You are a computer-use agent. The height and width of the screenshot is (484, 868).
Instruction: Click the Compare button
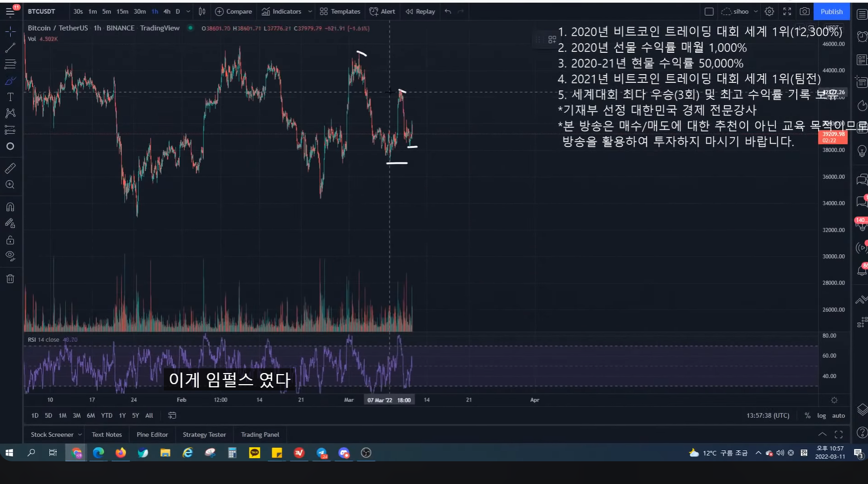[x=234, y=12]
